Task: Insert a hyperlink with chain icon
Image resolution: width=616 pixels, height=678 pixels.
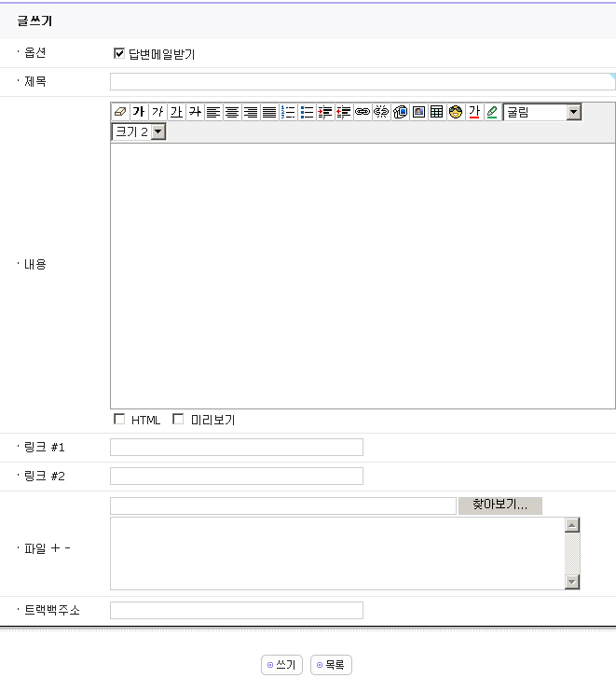Action: pyautogui.click(x=363, y=112)
